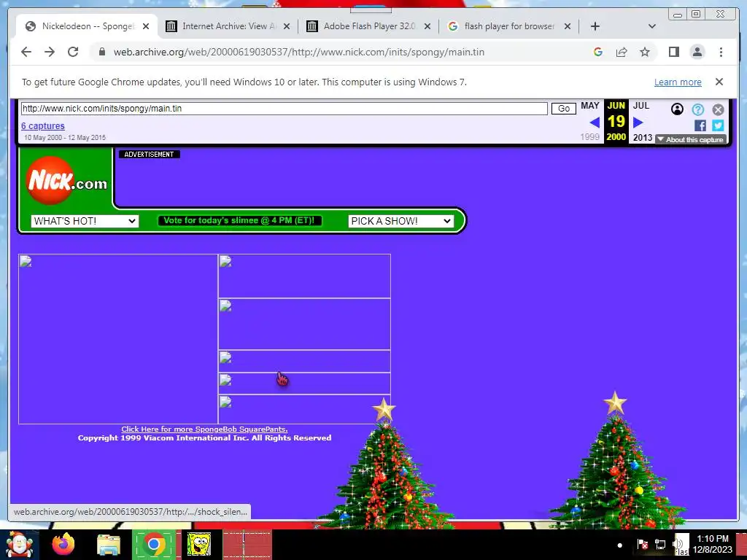Focus the Chrome address bar URL
Image resolution: width=747 pixels, height=560 pixels.
[298, 52]
